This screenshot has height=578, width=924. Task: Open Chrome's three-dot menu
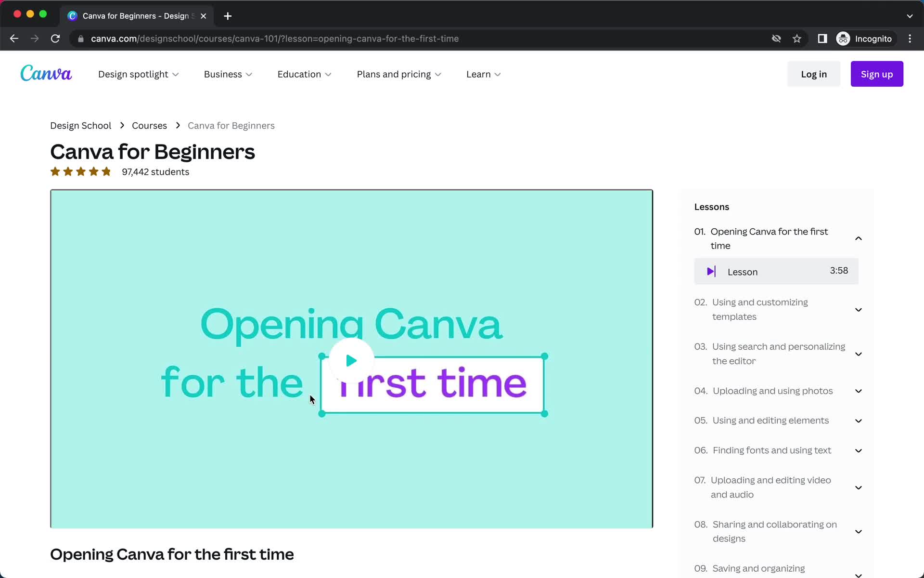(x=910, y=39)
